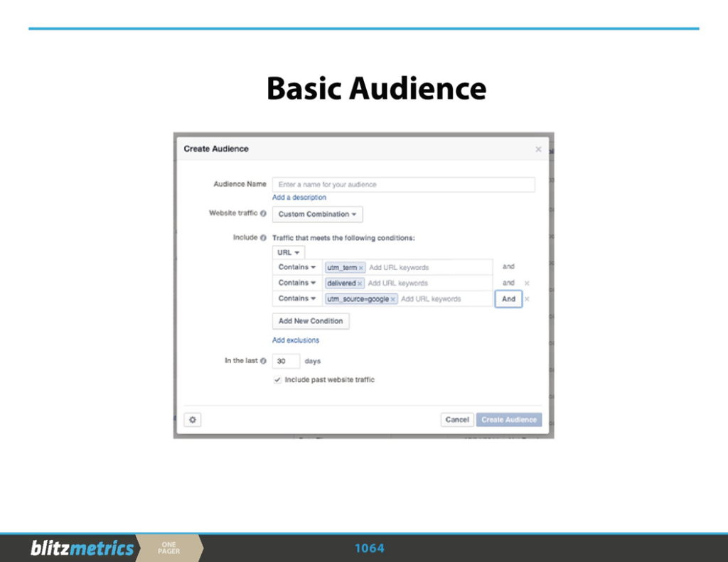Open Contains dropdown for utm_source=google row
This screenshot has width=728, height=562.
pos(297,298)
